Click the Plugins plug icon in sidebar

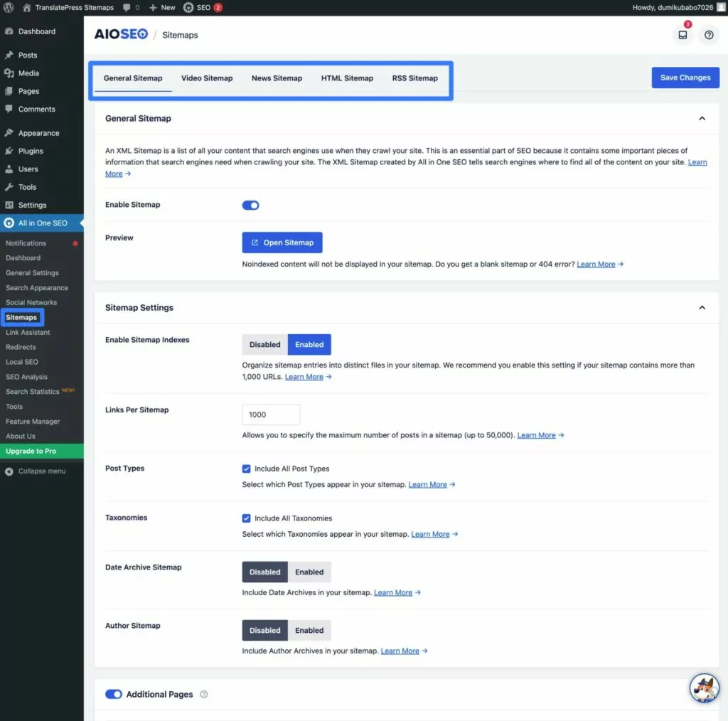pos(9,151)
